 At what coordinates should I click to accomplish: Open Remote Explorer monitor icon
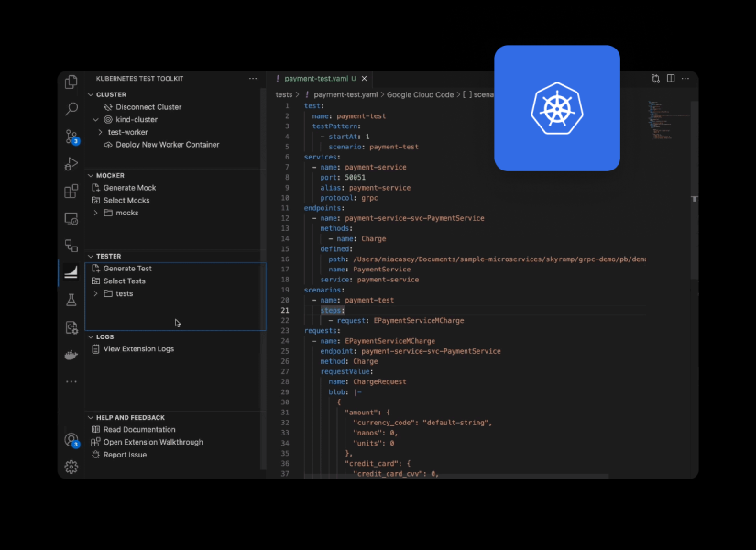click(71, 218)
